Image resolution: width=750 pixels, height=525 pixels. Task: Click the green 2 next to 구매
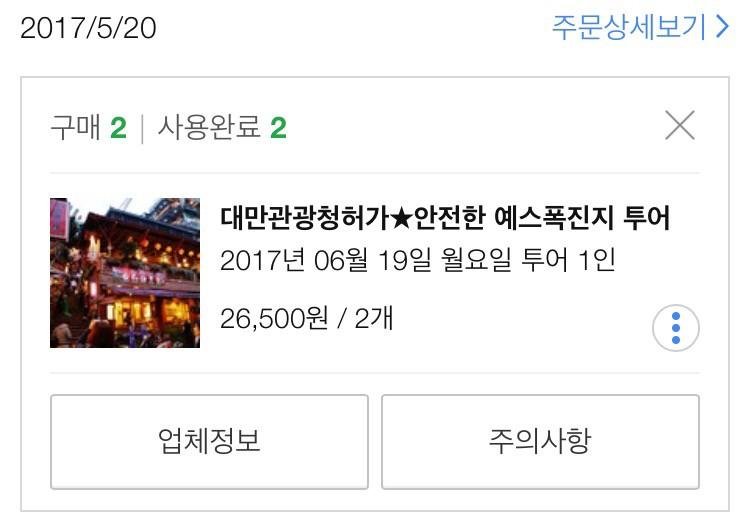pos(118,128)
